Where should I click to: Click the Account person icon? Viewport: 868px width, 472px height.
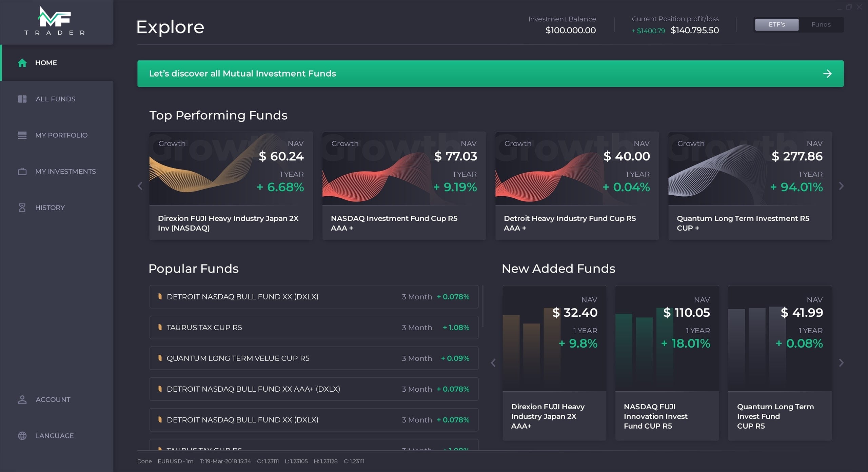pos(22,399)
